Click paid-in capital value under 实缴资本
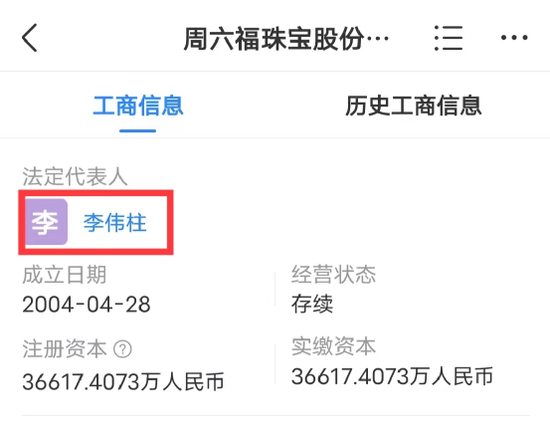This screenshot has height=422, width=550. (392, 376)
